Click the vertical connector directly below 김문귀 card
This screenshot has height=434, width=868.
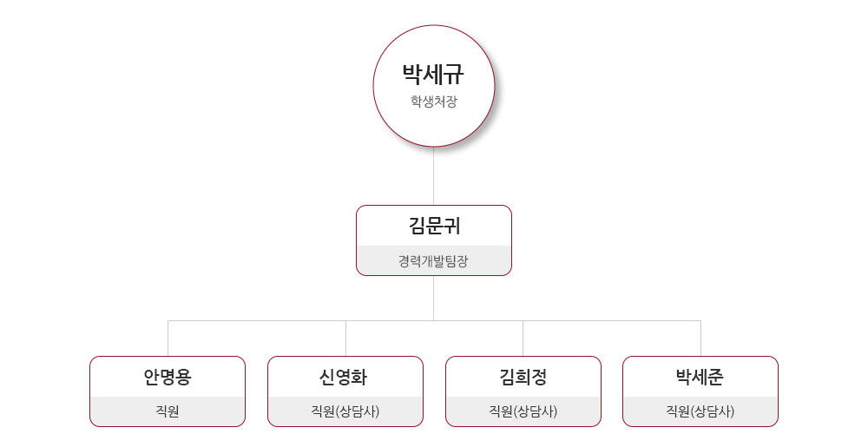point(433,298)
